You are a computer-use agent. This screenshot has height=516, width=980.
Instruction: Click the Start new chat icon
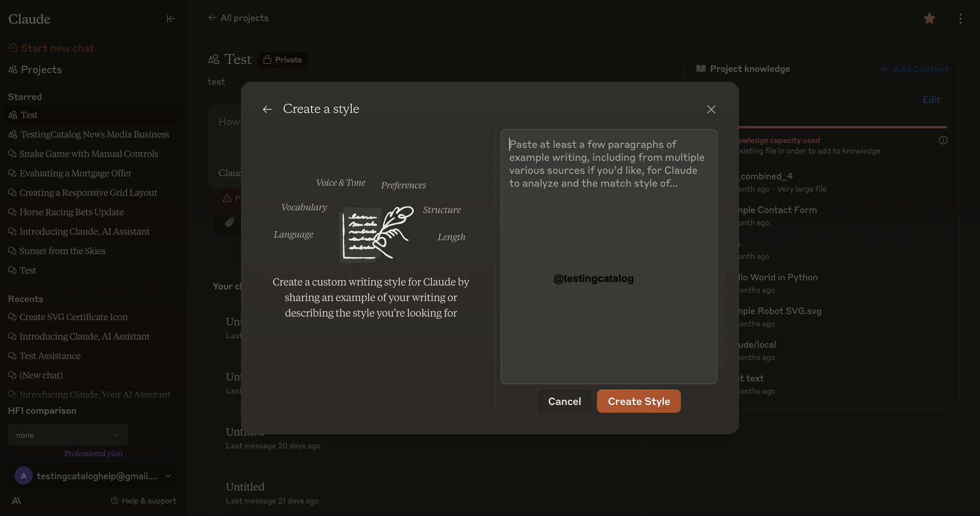coord(13,48)
